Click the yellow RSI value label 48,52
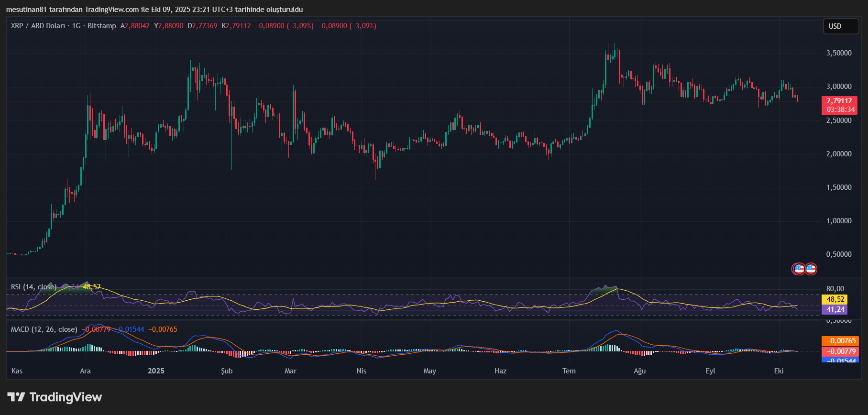This screenshot has width=868, height=415. [x=835, y=299]
